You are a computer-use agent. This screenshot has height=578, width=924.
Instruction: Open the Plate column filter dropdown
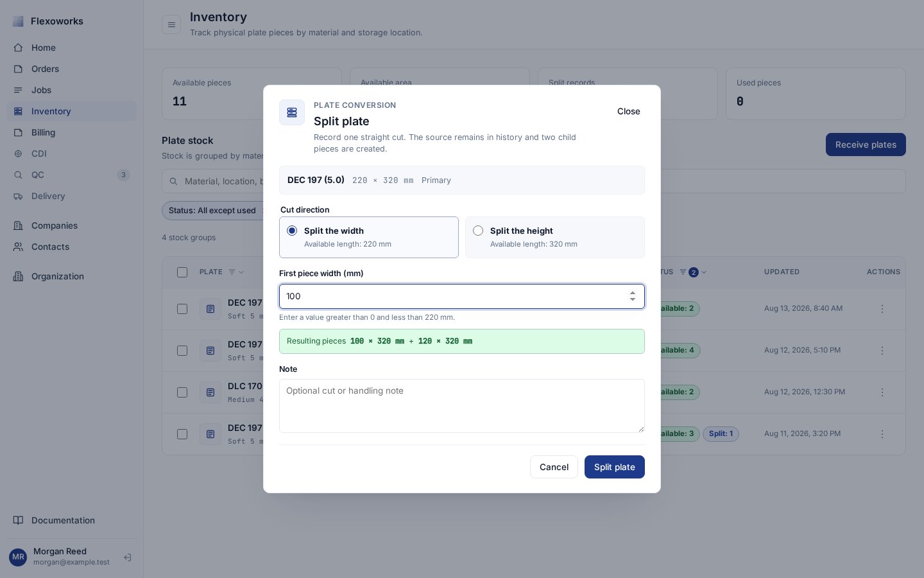tap(236, 272)
